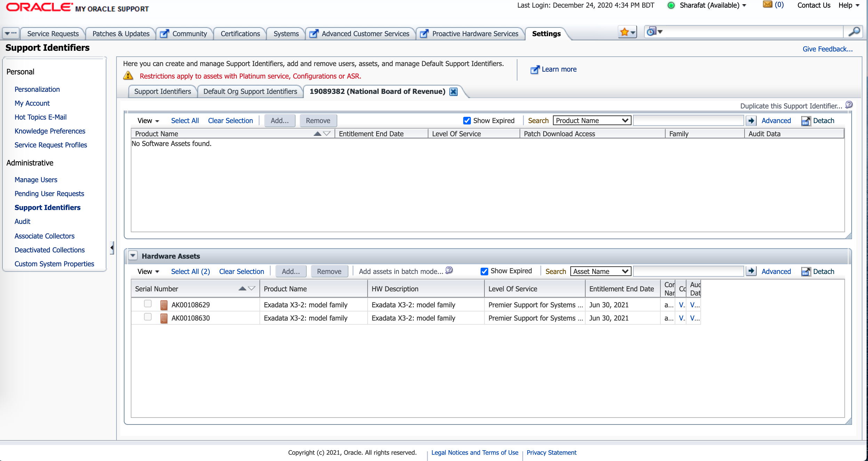
Task: Click the Learn more external link icon
Action: [x=535, y=70]
